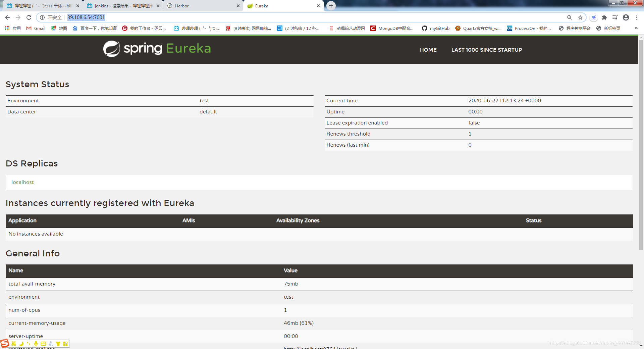Open the maps bookmark

click(59, 28)
